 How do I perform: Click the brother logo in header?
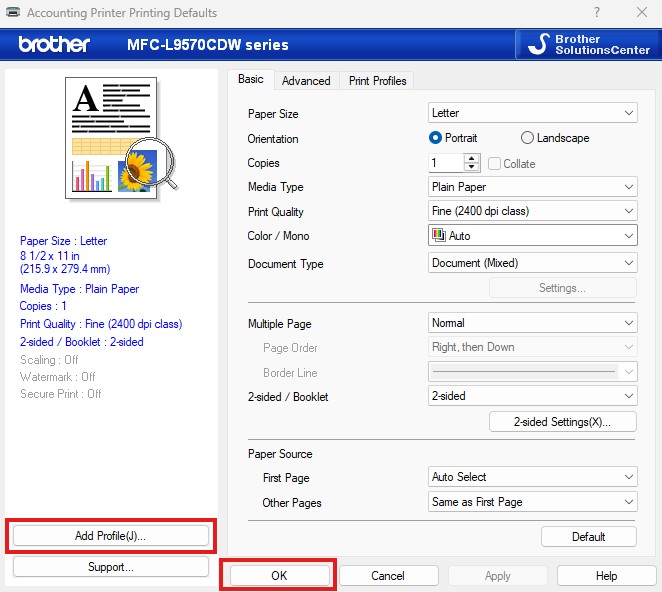click(x=54, y=44)
